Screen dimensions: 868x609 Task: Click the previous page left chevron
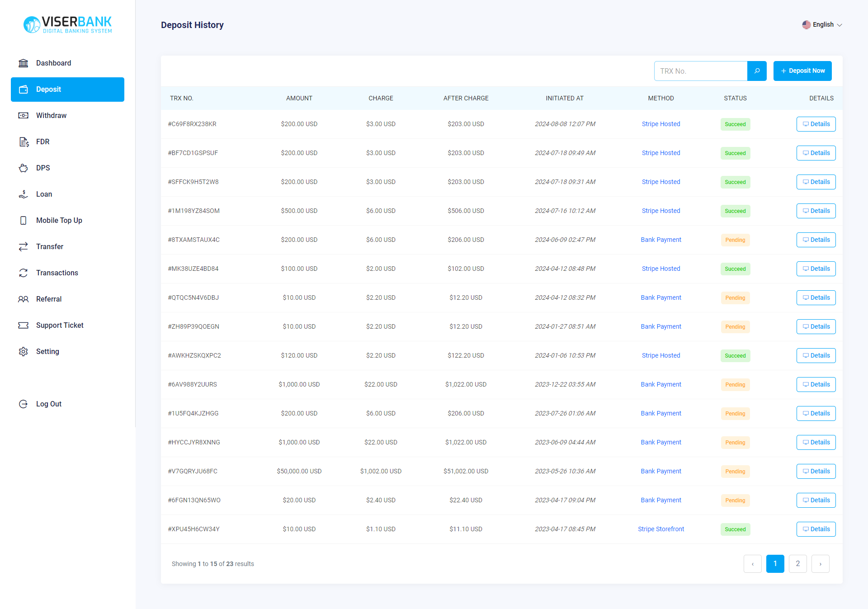coord(752,564)
